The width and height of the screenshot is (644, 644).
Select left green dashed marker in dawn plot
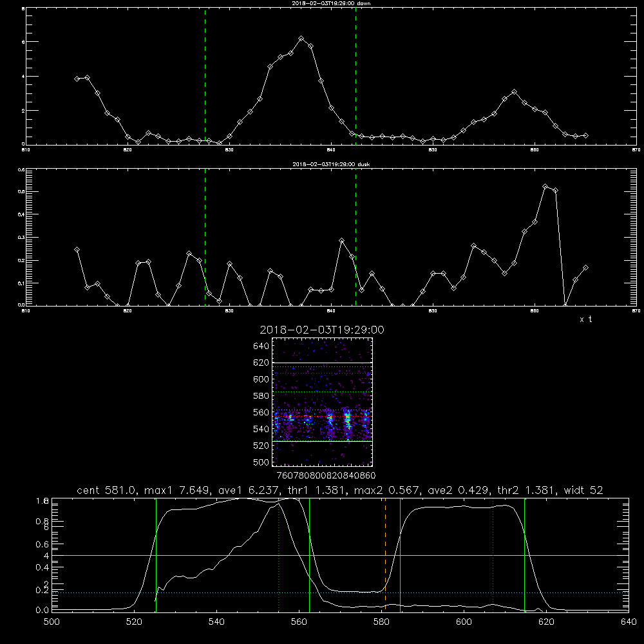[205, 77]
